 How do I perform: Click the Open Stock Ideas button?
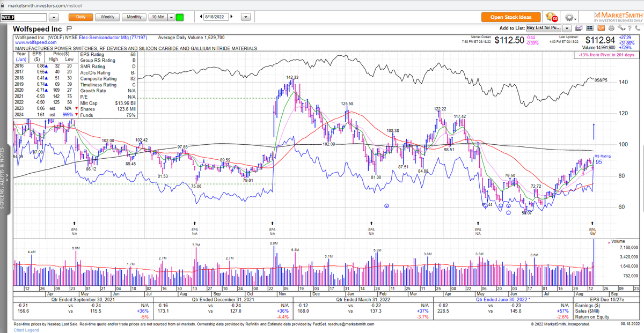[x=511, y=17]
